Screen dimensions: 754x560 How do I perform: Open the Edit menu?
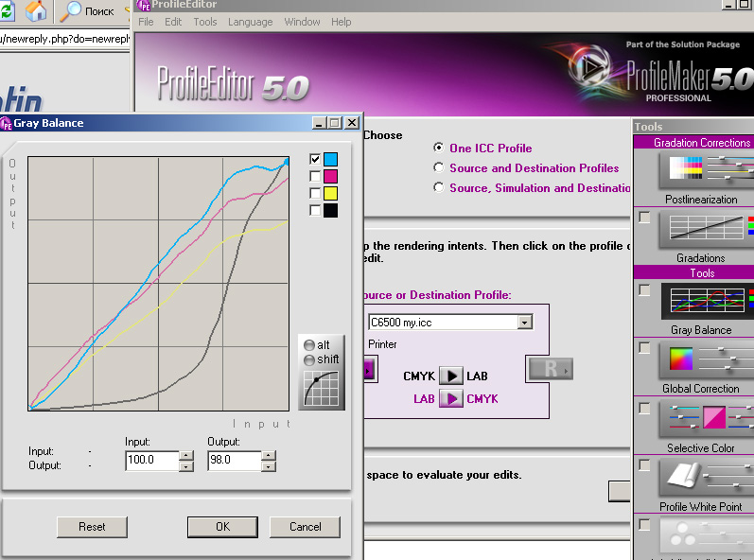(x=173, y=22)
